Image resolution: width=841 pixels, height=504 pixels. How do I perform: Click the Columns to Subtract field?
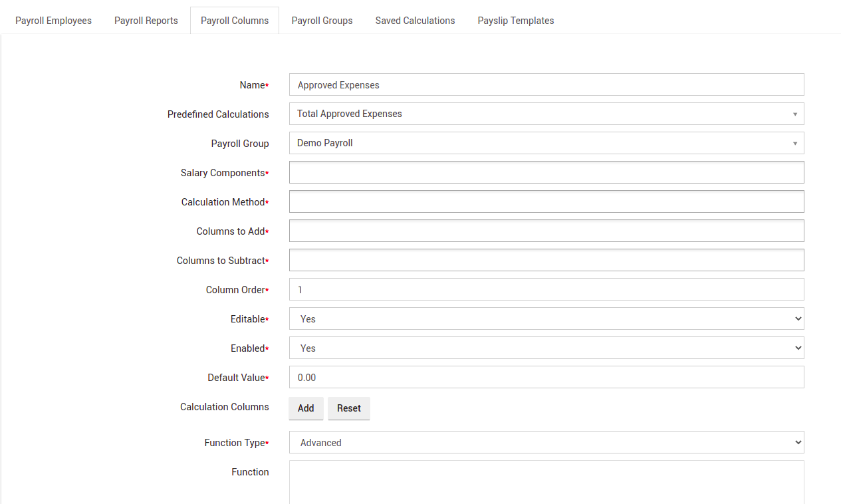[x=546, y=260]
